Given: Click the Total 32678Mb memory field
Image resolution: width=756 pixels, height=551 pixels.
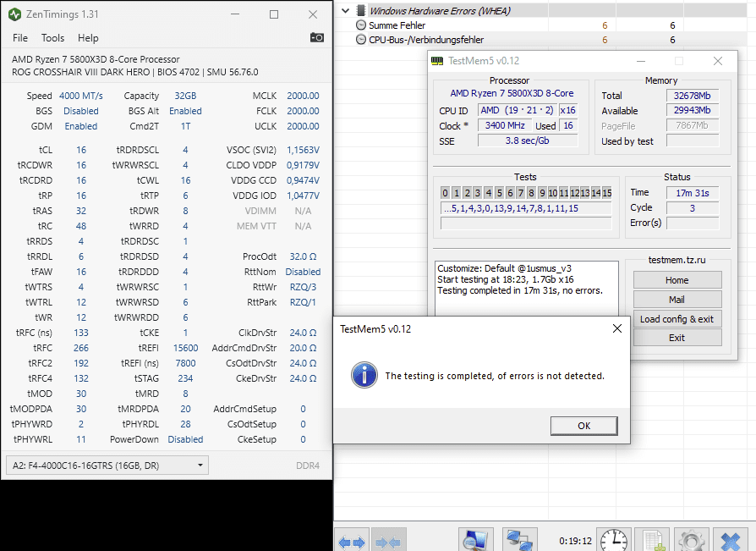Looking at the screenshot, I should [693, 96].
